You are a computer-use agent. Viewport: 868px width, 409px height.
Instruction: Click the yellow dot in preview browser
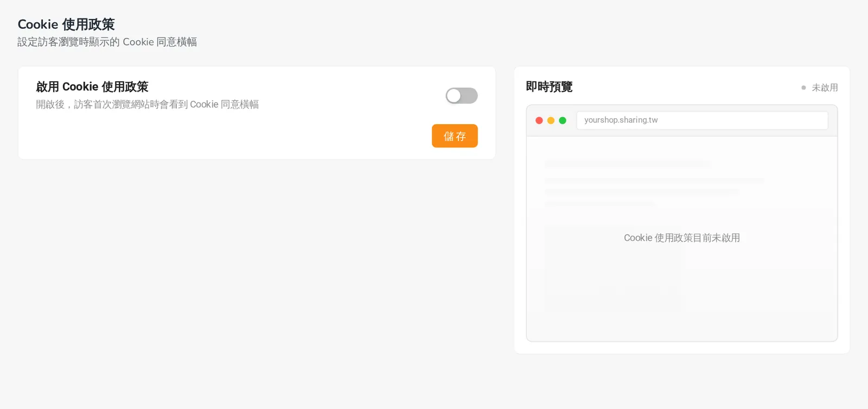tap(551, 120)
